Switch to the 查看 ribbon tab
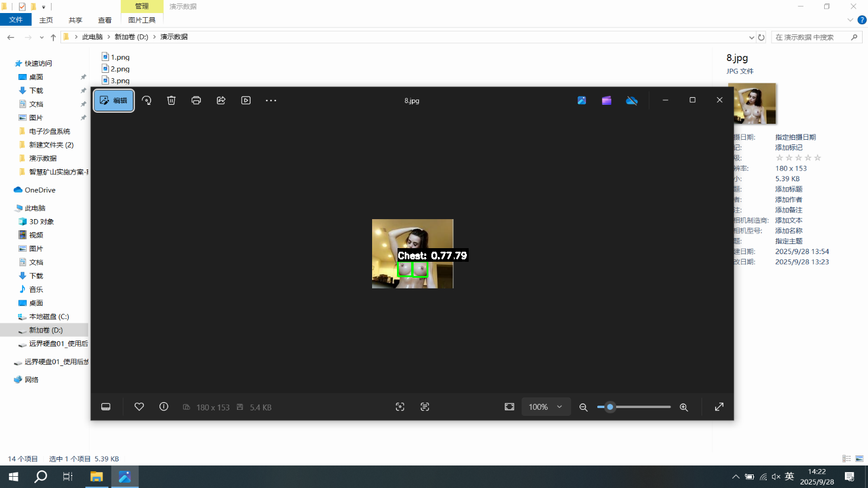 tap(105, 20)
